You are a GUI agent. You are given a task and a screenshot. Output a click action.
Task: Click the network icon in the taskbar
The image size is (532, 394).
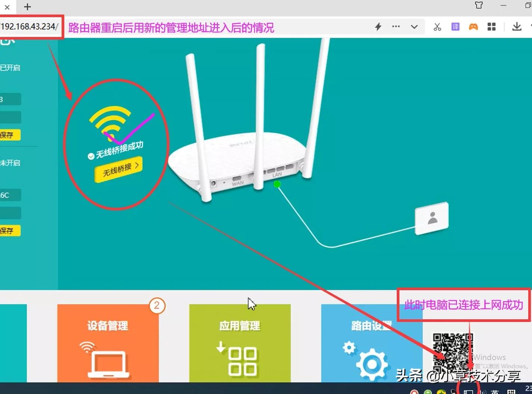tap(468, 391)
